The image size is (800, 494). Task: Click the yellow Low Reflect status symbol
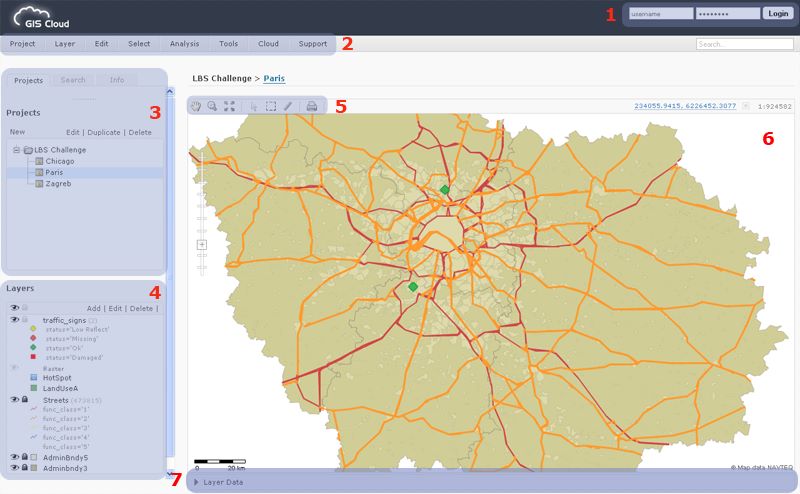pyautogui.click(x=33, y=329)
